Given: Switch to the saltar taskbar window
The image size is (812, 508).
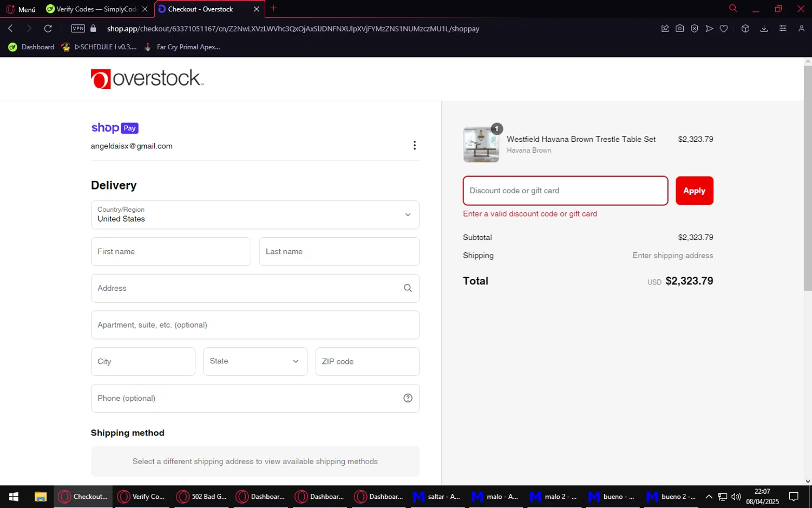Looking at the screenshot, I should 437,497.
